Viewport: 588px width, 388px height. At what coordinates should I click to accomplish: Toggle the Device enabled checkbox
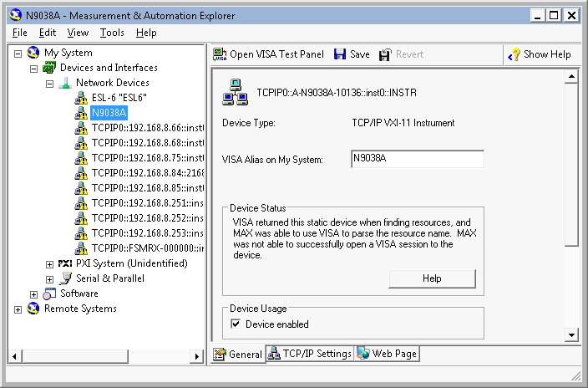pos(236,324)
